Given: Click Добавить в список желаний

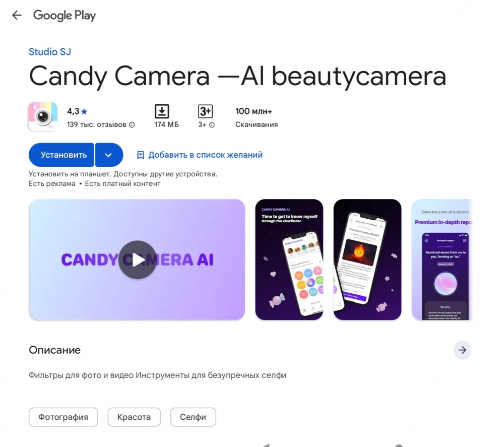Looking at the screenshot, I should point(206,155).
